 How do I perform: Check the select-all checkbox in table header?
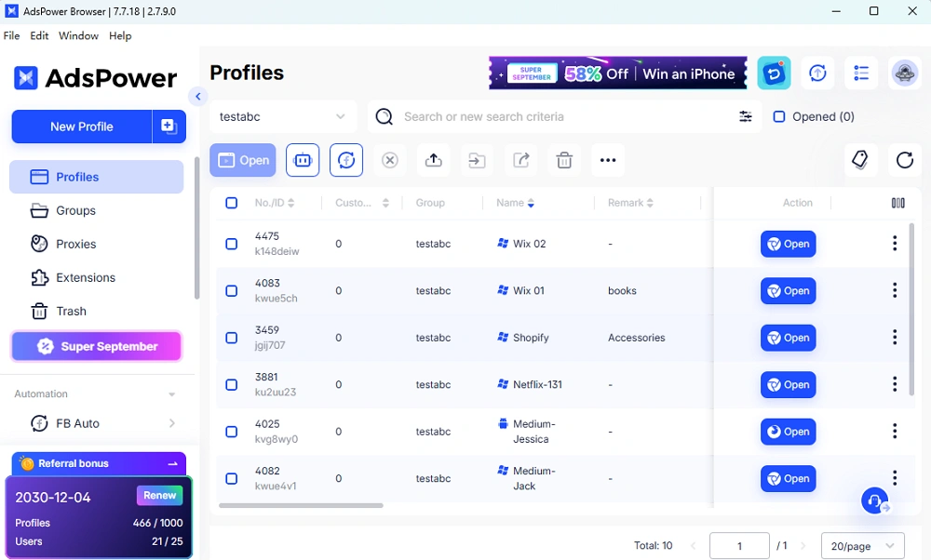(232, 203)
